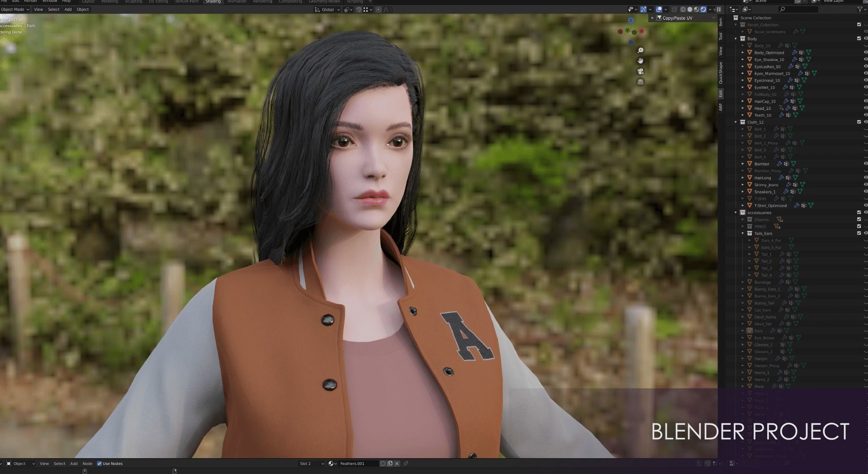
Task: Select solid viewport shading mode
Action: (690, 9)
